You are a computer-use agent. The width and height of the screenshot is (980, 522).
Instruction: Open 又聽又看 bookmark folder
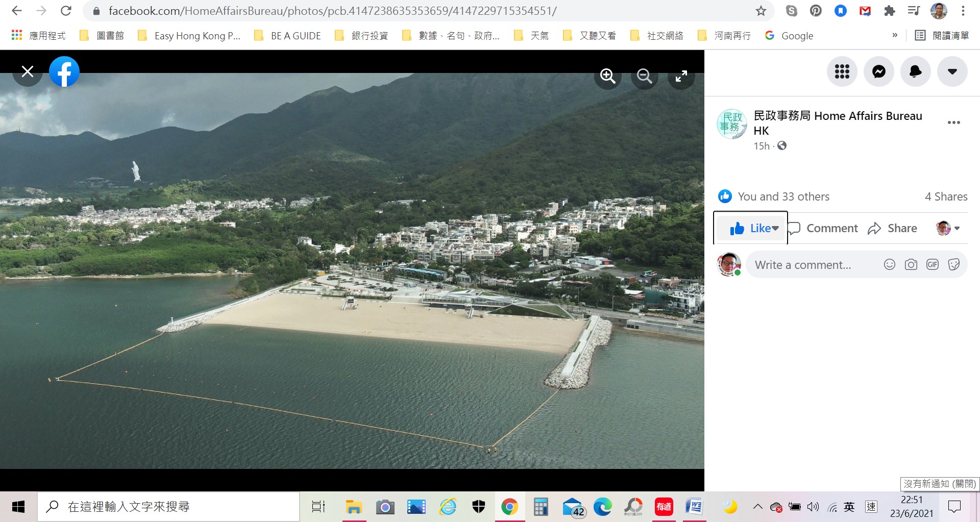[590, 35]
